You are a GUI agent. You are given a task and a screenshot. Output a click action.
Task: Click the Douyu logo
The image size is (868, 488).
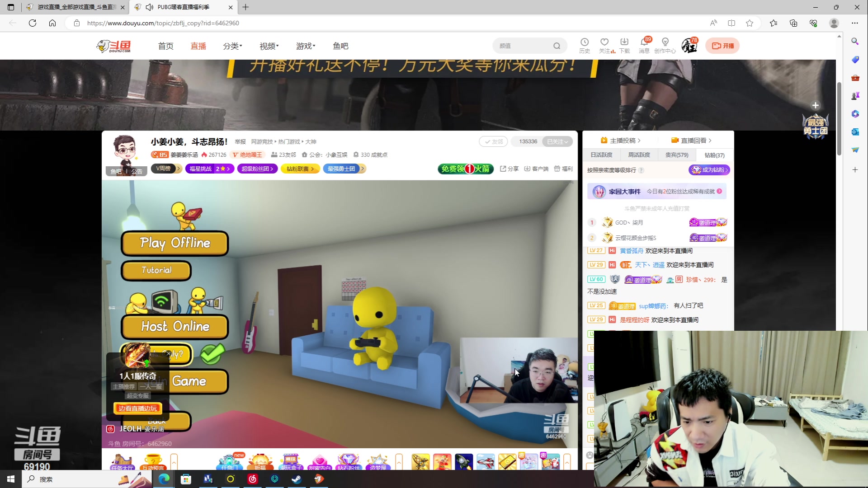114,46
